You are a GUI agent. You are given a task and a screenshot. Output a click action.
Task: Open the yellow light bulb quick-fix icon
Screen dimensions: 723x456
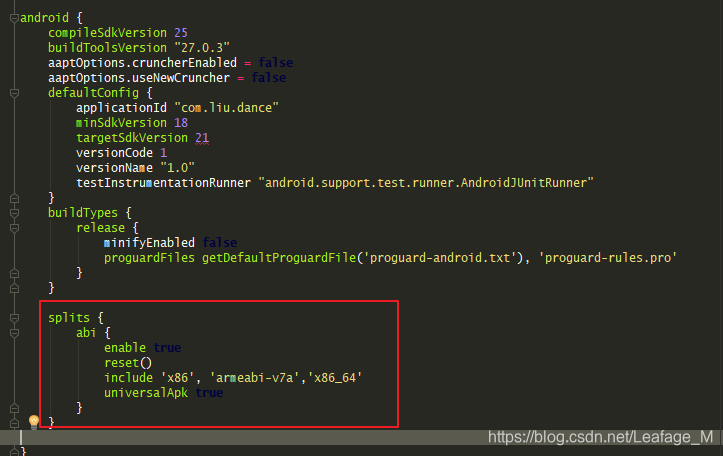(34, 421)
